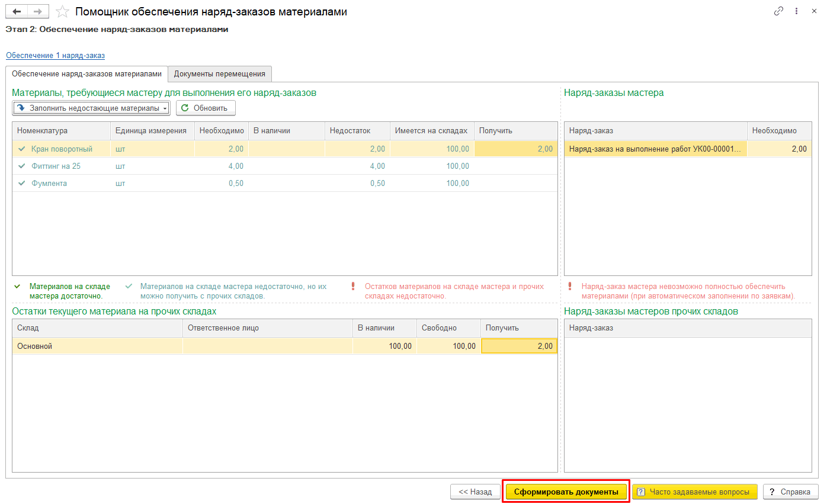Click the forward navigation arrow
827x504 pixels.
(38, 12)
